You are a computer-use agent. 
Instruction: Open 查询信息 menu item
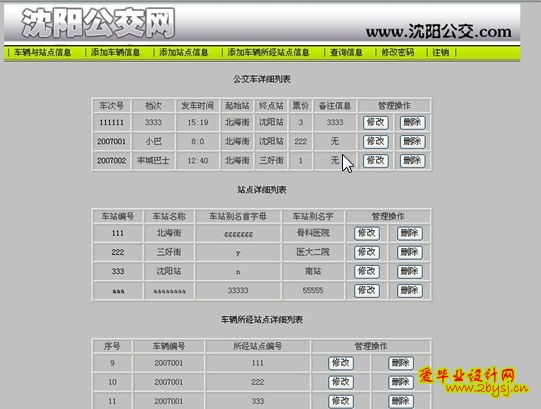(x=346, y=52)
